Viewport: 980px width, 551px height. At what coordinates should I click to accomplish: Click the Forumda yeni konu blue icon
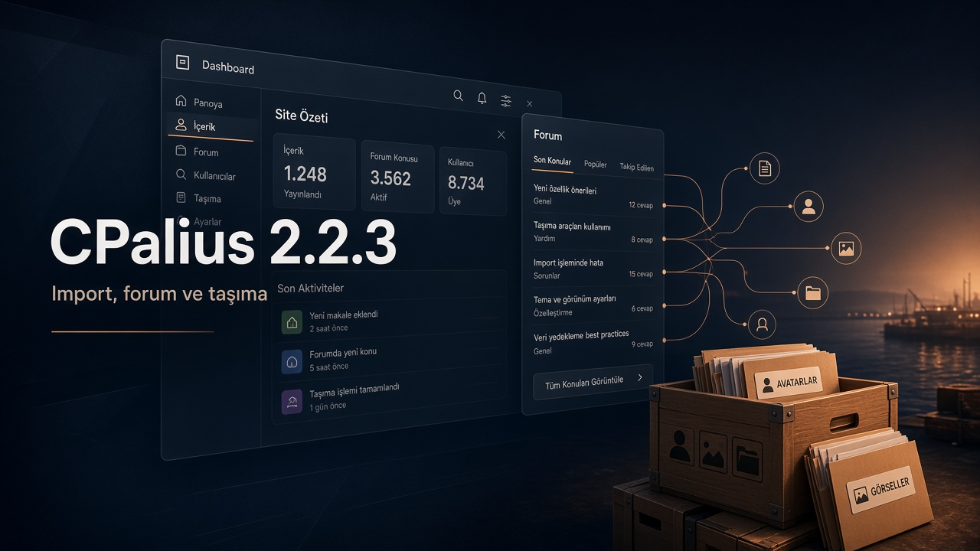[292, 361]
